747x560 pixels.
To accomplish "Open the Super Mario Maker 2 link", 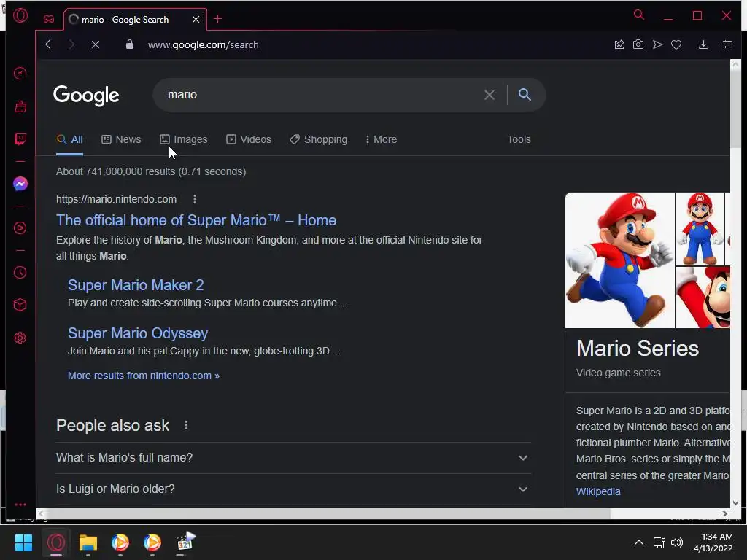I will point(136,285).
